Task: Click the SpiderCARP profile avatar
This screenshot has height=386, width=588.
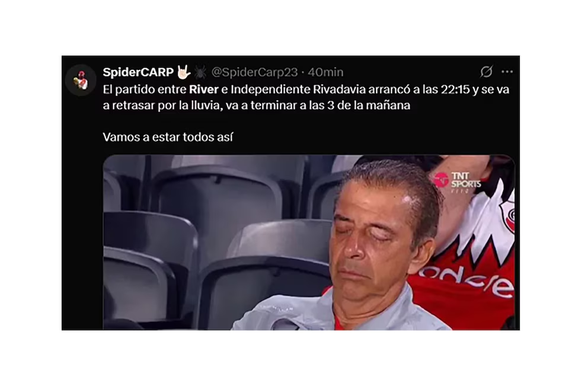Action: coord(81,80)
